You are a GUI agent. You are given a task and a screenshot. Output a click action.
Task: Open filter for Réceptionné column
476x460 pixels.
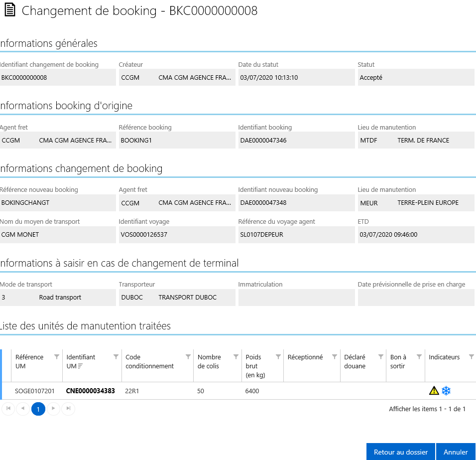[335, 357]
